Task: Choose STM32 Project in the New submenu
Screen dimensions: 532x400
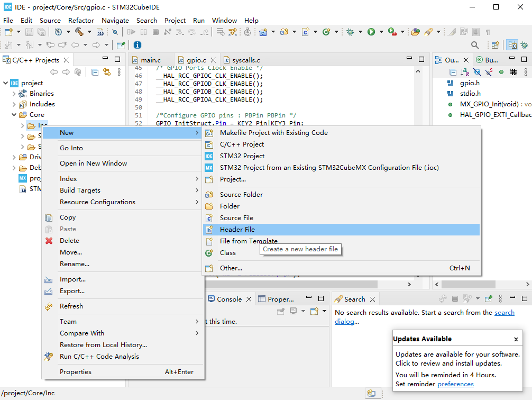Action: tap(341, 156)
